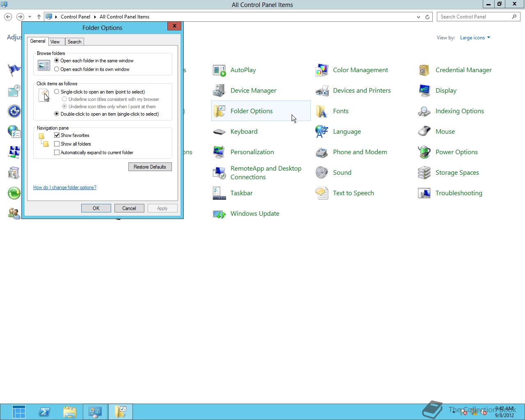Viewport: 525px width, 420px height.
Task: Click the Restore Defaults button
Action: (150, 167)
